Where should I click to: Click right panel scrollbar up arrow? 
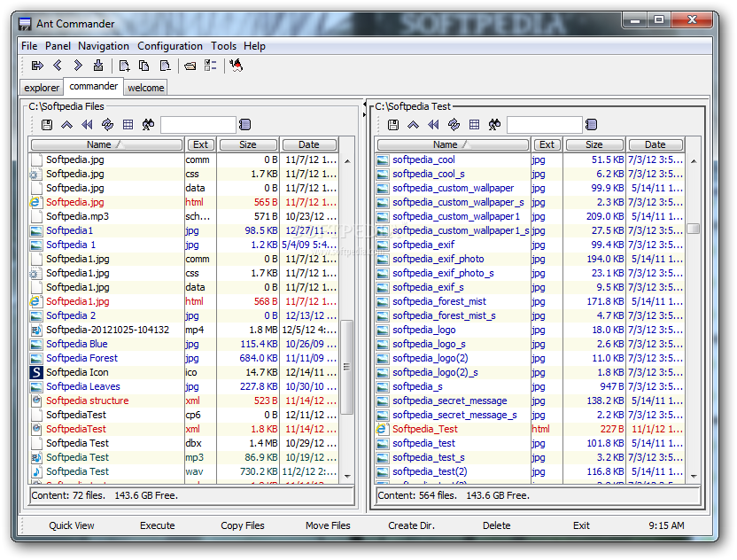coord(694,161)
